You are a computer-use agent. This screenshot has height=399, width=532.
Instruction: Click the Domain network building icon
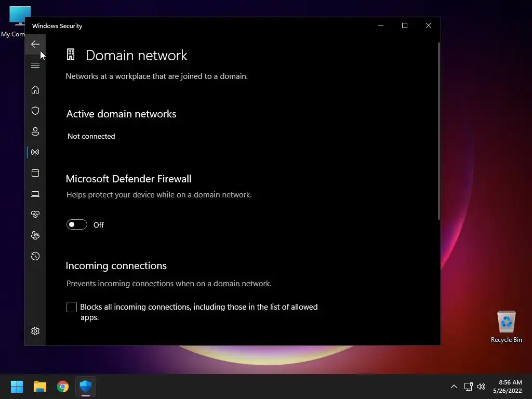pyautogui.click(x=71, y=55)
